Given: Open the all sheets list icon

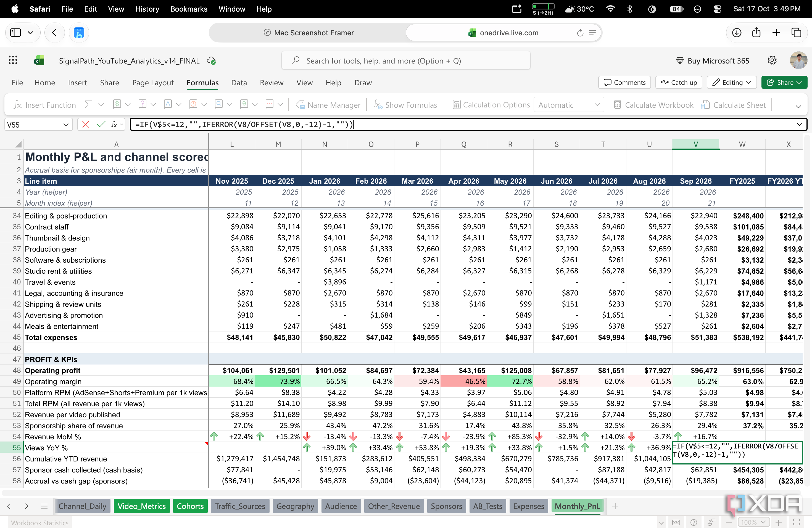Looking at the screenshot, I should click(x=44, y=506).
